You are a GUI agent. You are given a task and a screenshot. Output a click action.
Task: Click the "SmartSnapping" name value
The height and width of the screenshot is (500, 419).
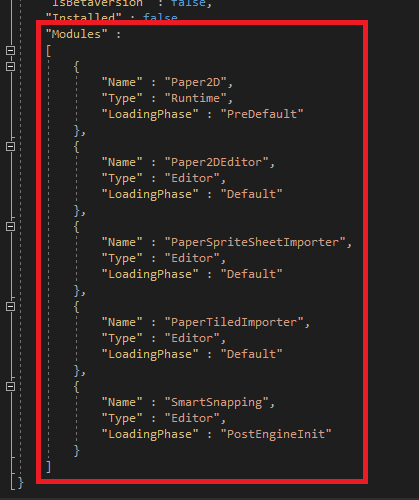pos(217,402)
